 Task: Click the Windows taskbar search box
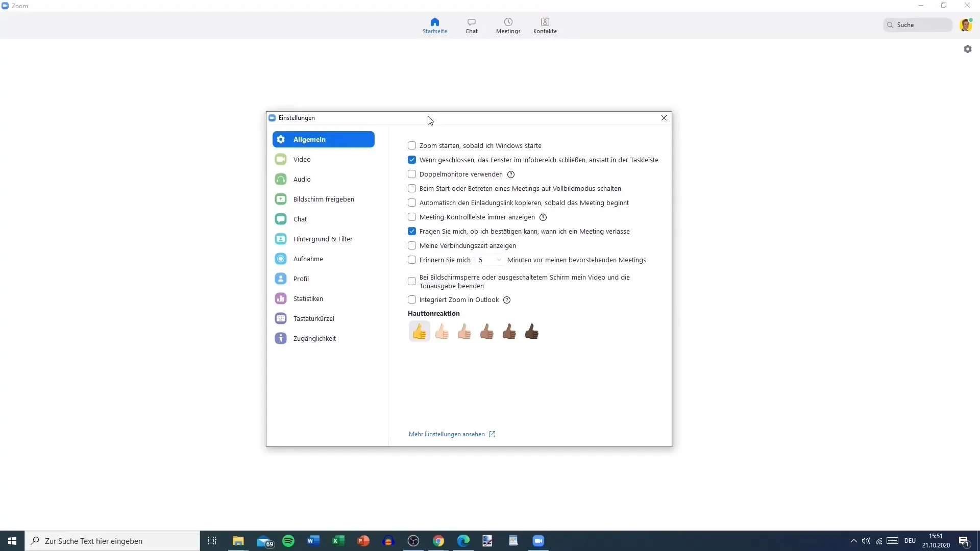pyautogui.click(x=112, y=541)
